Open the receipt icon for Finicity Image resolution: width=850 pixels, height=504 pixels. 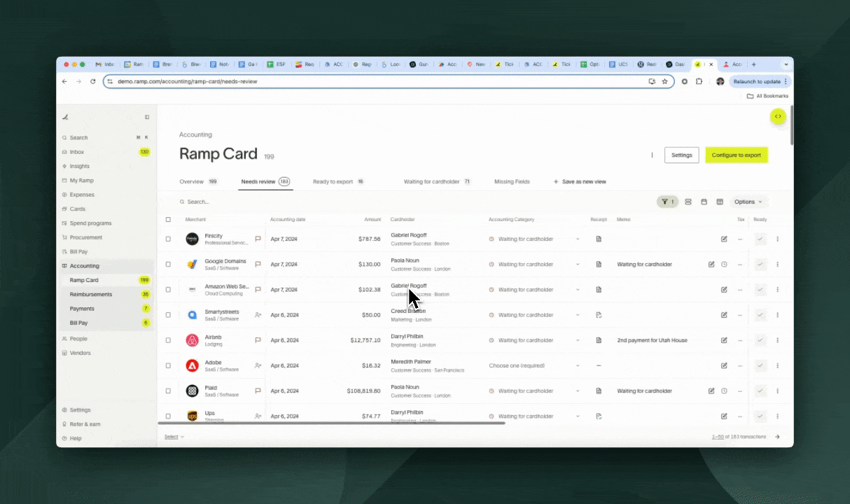coord(599,239)
